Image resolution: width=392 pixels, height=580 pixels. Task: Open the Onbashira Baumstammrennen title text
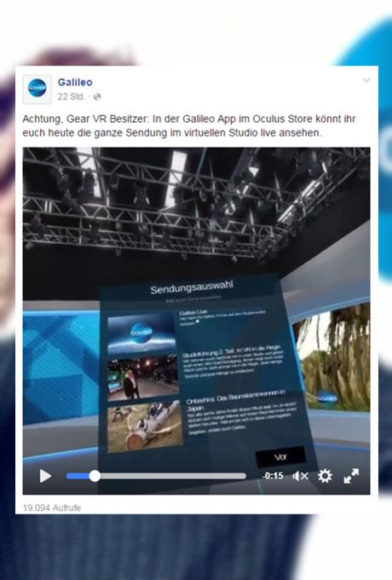236,400
